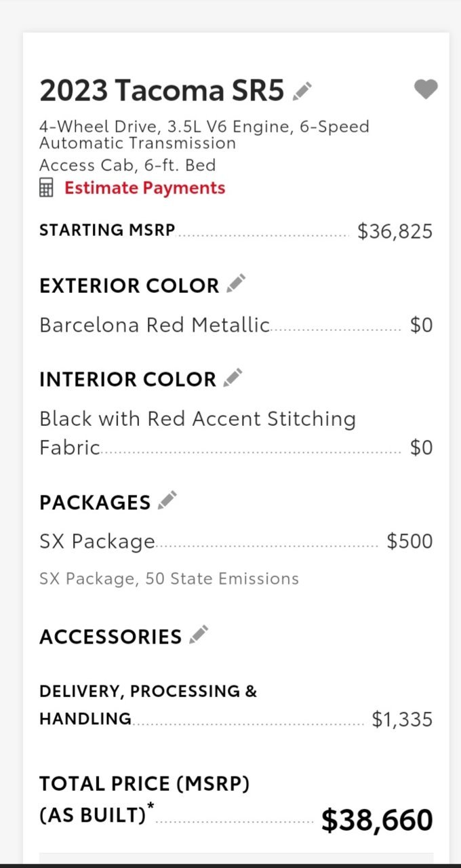Image resolution: width=461 pixels, height=868 pixels.
Task: Click the INTERIOR COLOR heading
Action: click(x=127, y=379)
